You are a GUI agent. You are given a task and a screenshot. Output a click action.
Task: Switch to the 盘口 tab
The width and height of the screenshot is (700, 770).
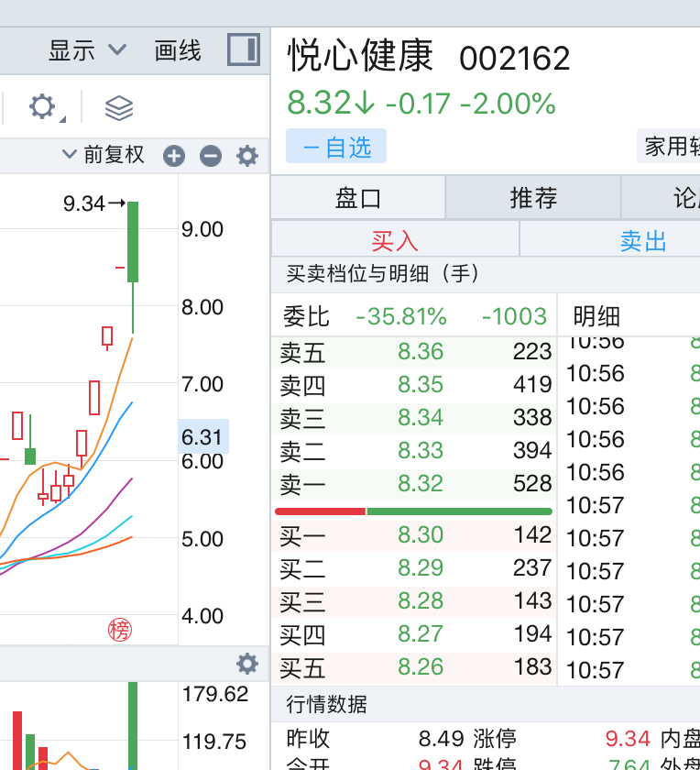tap(358, 198)
